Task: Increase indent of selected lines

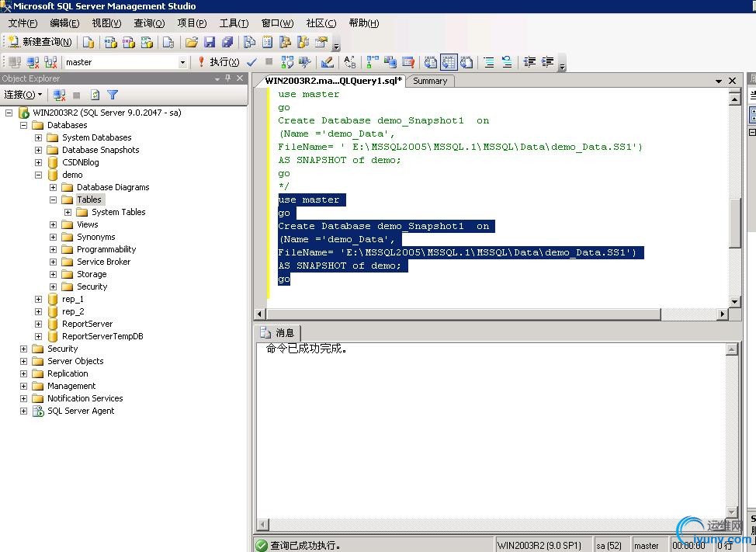Action: pyautogui.click(x=547, y=61)
